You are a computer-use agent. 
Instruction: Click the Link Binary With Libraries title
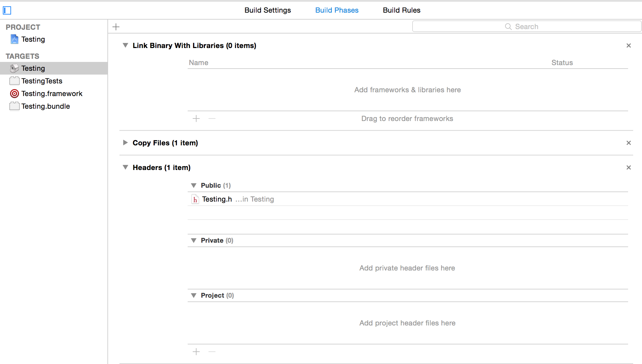194,45
